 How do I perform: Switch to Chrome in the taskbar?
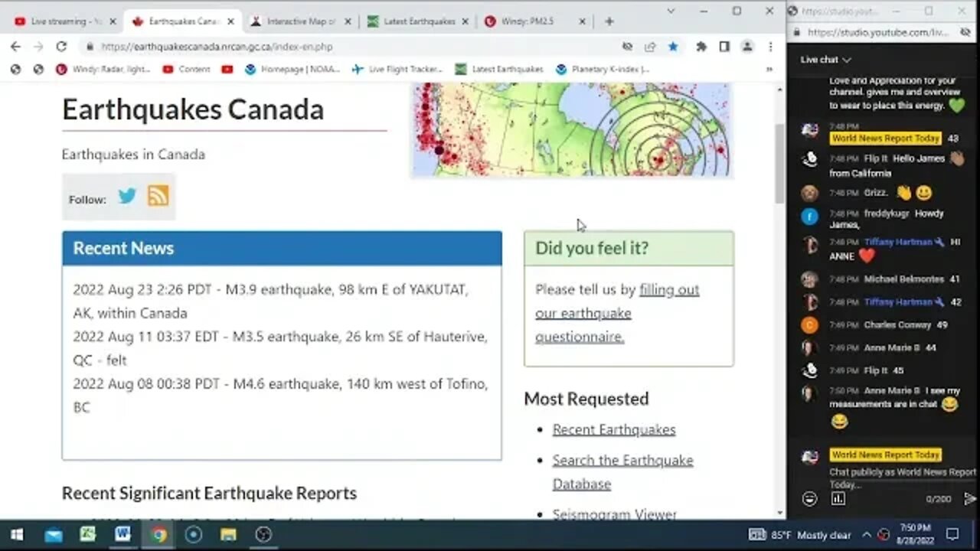158,534
